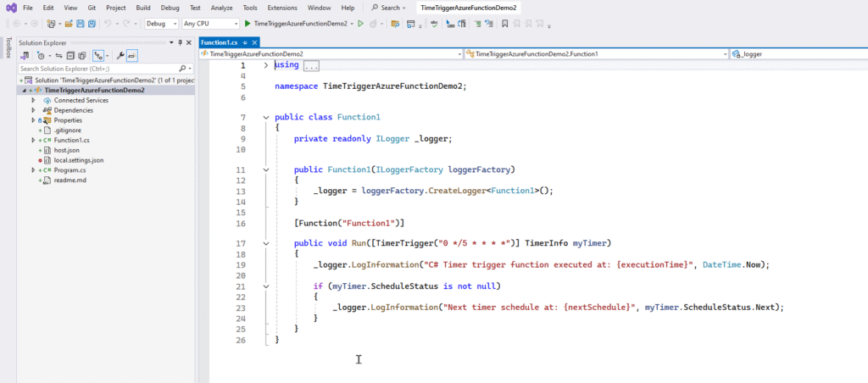Click Collapse All icon in Solution Explorer

tap(70, 56)
